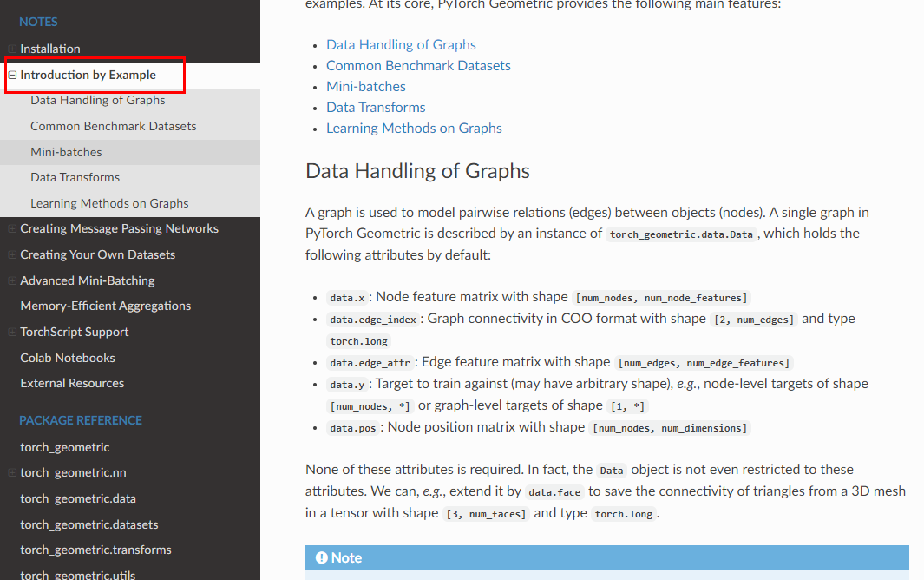924x580 pixels.
Task: Click the [num_edges, num_edge_features] code literal
Action: tap(704, 363)
